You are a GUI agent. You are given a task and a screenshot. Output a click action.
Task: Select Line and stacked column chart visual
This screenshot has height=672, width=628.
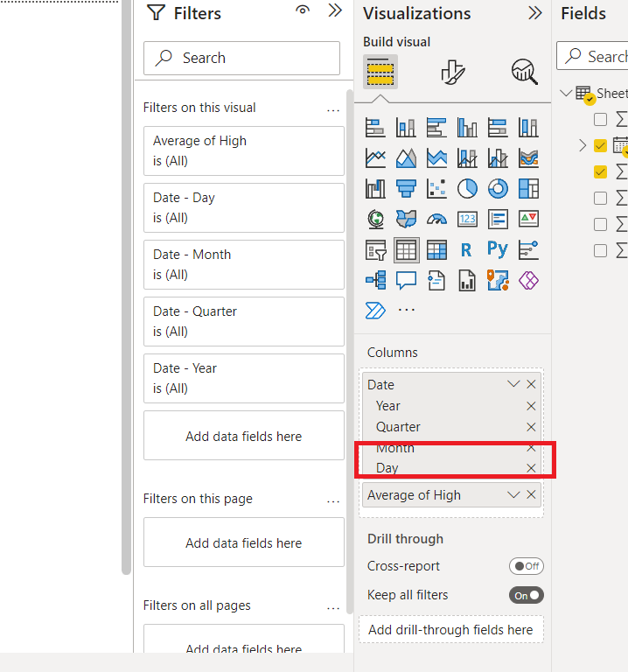click(467, 158)
